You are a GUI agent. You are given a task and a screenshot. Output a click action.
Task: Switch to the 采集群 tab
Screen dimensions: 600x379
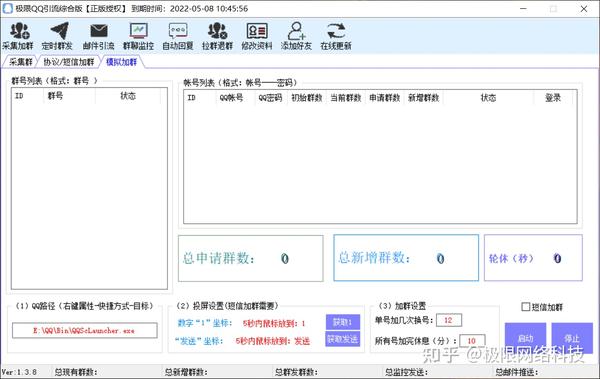(20, 62)
